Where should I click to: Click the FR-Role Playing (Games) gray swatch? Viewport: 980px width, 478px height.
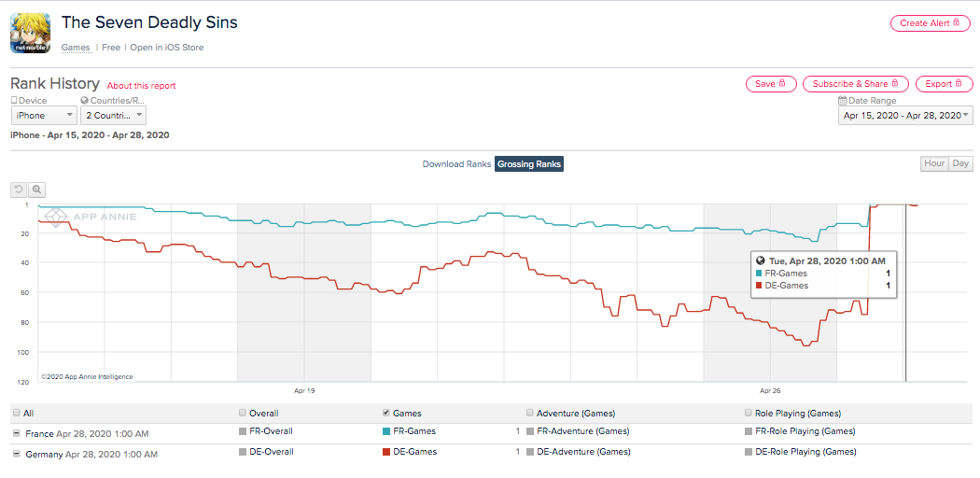pyautogui.click(x=749, y=431)
